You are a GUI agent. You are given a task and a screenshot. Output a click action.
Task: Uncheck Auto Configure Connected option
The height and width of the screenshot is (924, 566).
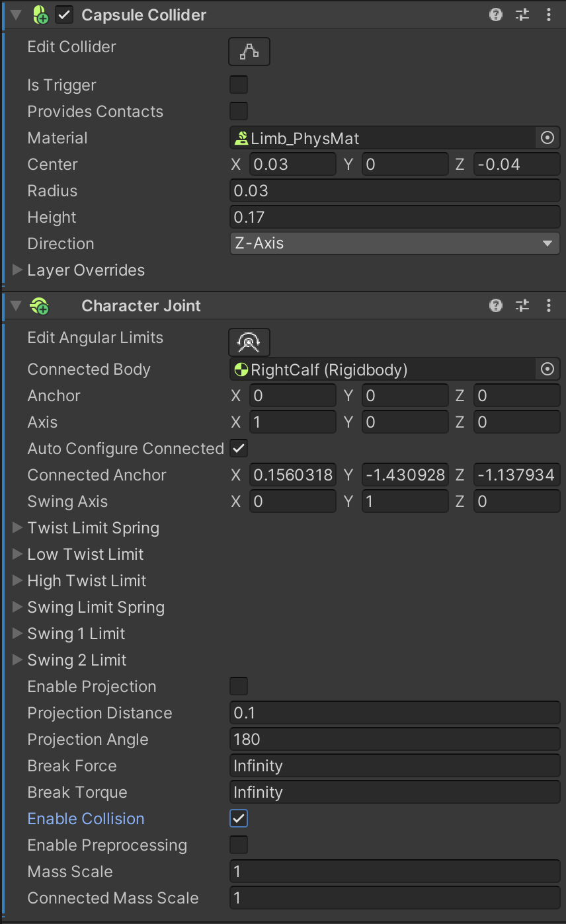tap(239, 449)
